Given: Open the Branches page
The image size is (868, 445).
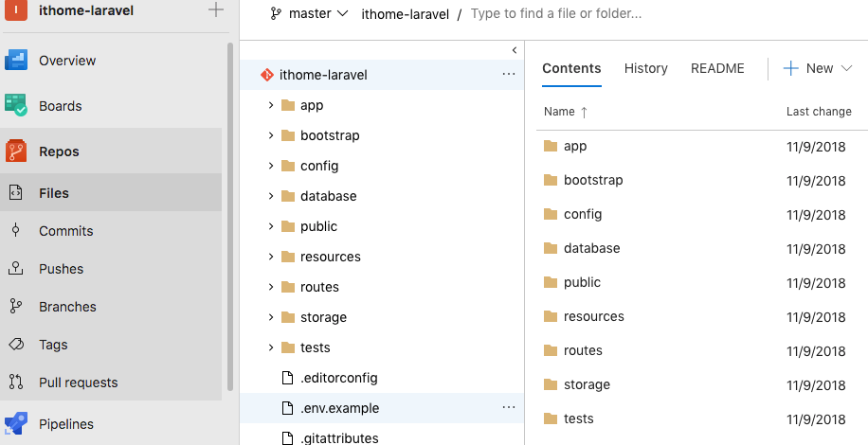Looking at the screenshot, I should (x=67, y=307).
